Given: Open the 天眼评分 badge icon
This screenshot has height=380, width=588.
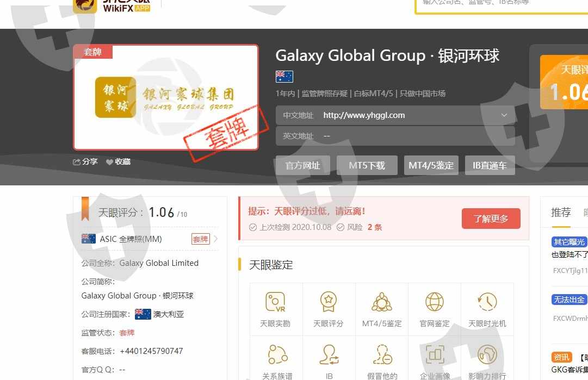Looking at the screenshot, I should 329,302.
